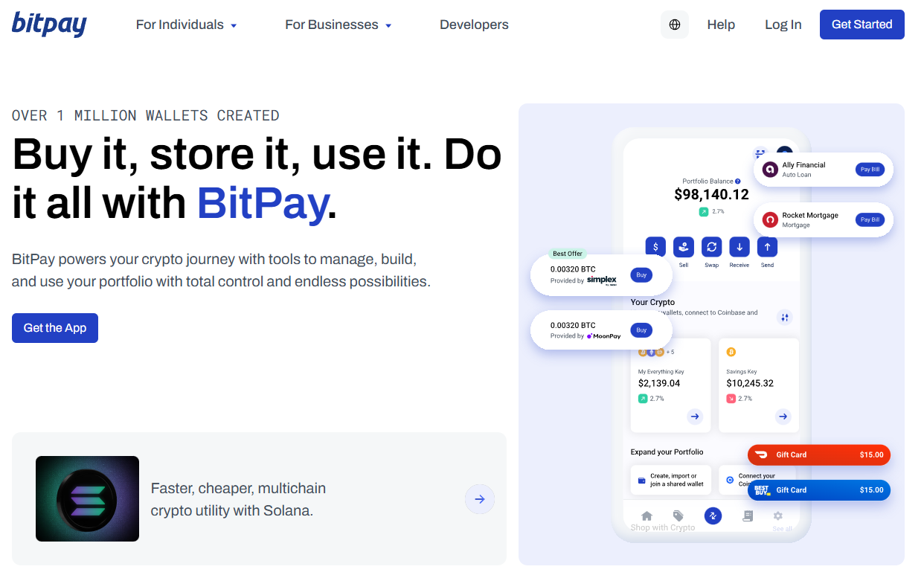The image size is (924, 578).
Task: Click the Portfolio Balance info icon
Action: 738,181
